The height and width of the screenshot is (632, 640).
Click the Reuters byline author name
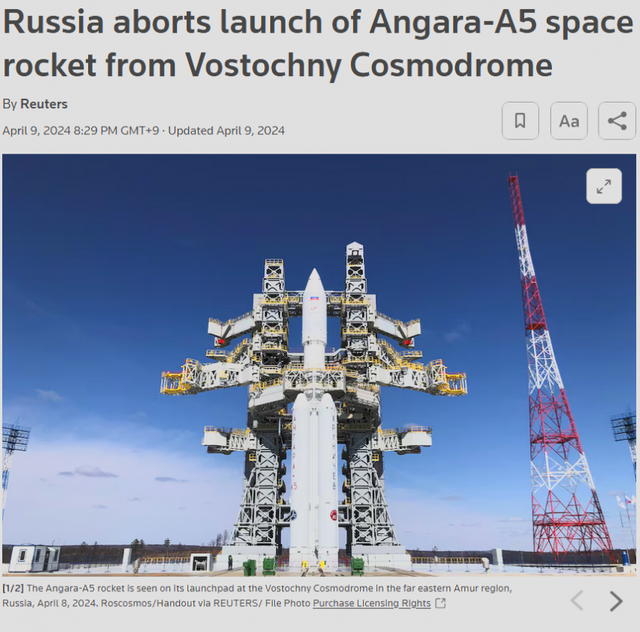[x=44, y=104]
